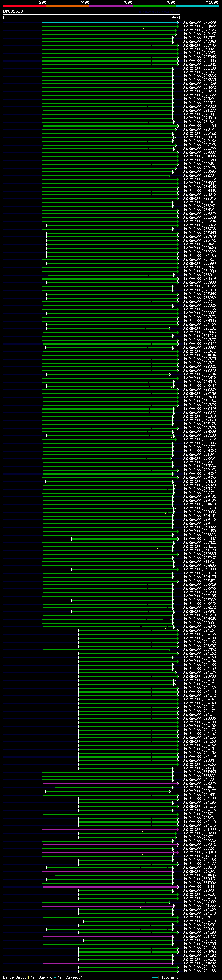Open hit UniRef100_A2Q4V2
This screenshot has height=980, width=222.
pyautogui.click(x=199, y=26)
